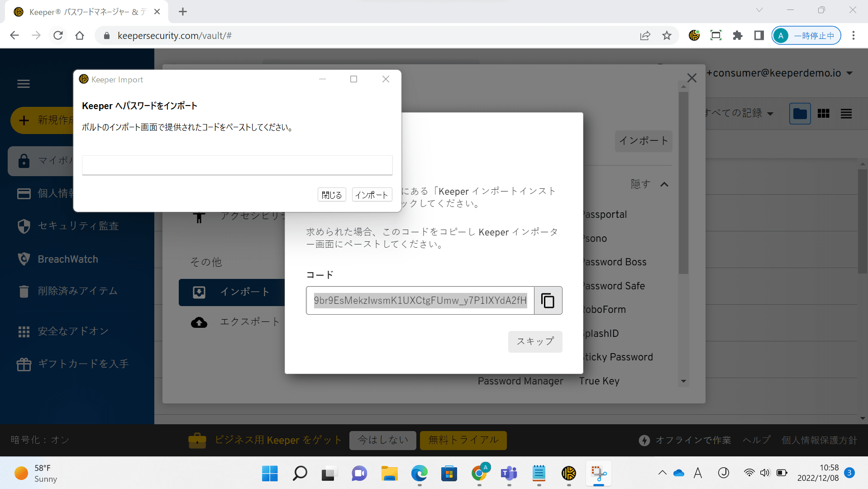Click the code paste input field
868x489 pixels.
pos(237,165)
